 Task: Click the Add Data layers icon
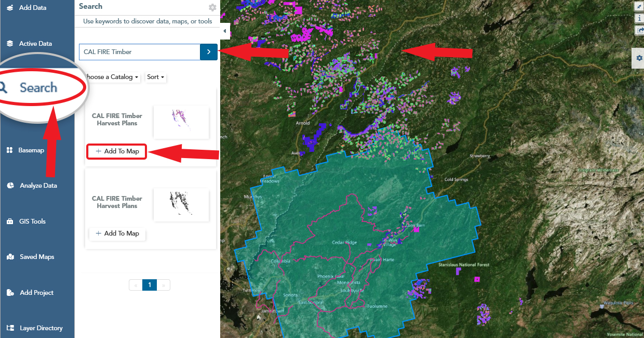pos(10,8)
